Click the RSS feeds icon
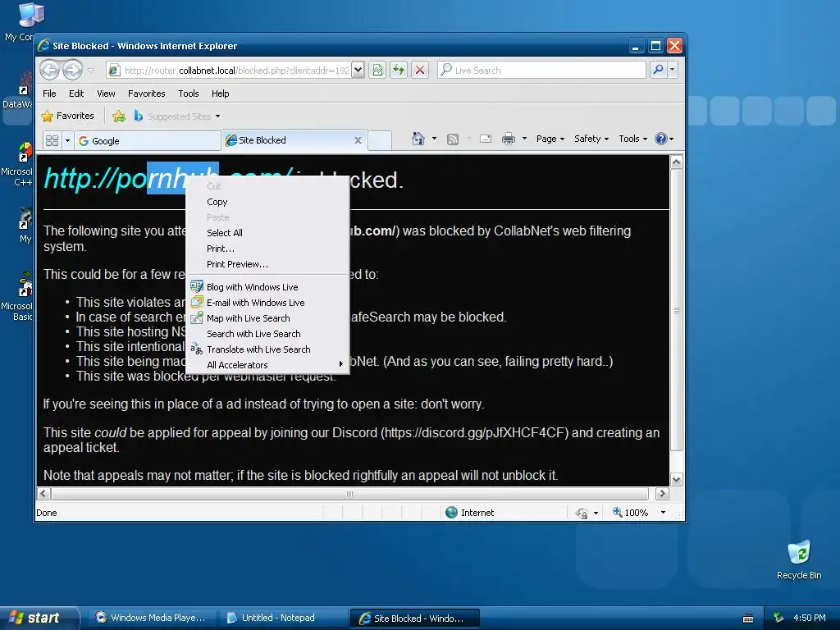This screenshot has height=630, width=840. [x=453, y=139]
